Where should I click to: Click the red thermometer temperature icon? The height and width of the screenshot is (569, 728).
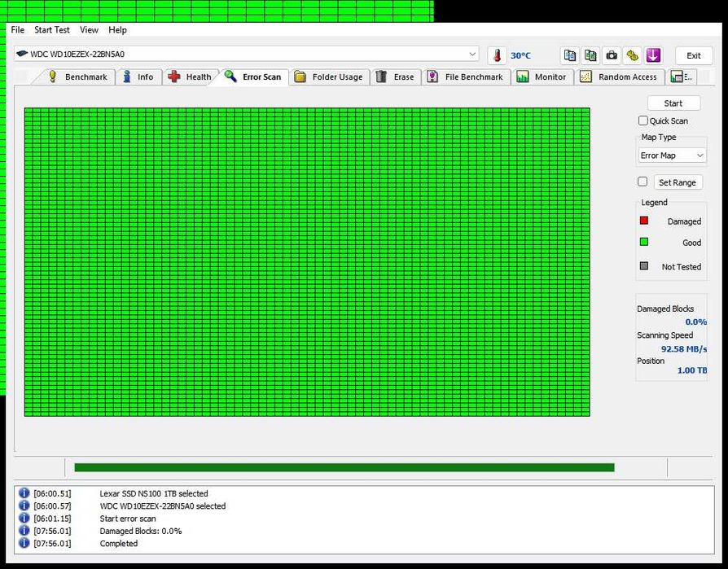click(498, 55)
